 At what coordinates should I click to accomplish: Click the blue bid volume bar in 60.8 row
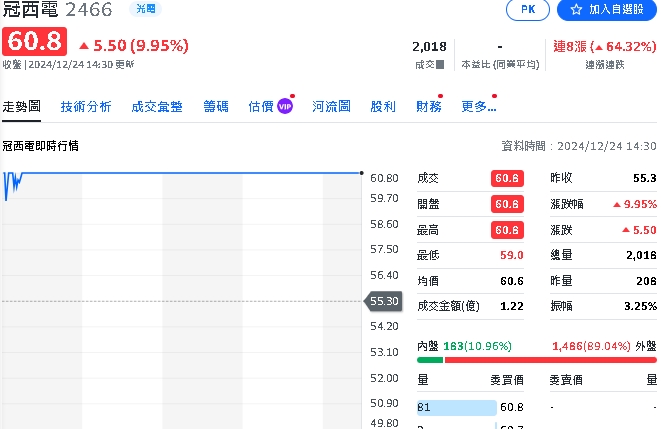click(x=457, y=408)
